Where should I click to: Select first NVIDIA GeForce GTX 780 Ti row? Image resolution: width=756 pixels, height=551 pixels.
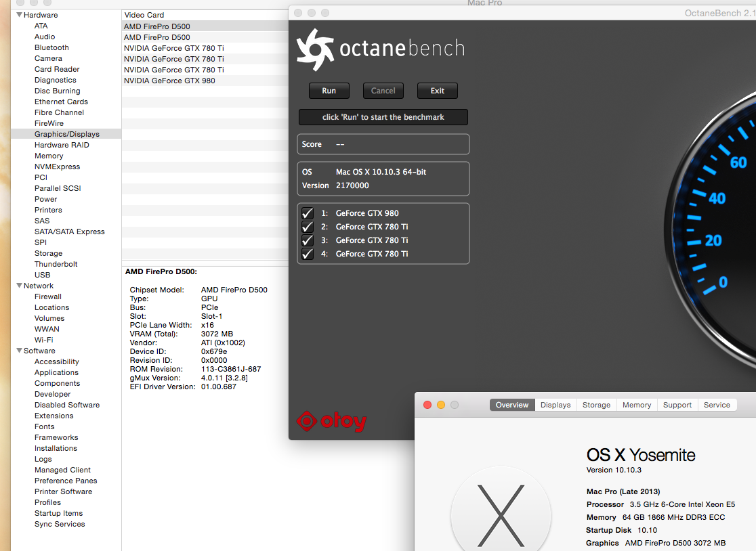(205, 48)
